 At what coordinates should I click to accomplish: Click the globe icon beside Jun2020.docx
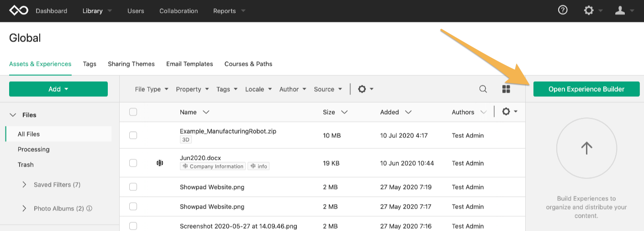tap(160, 163)
